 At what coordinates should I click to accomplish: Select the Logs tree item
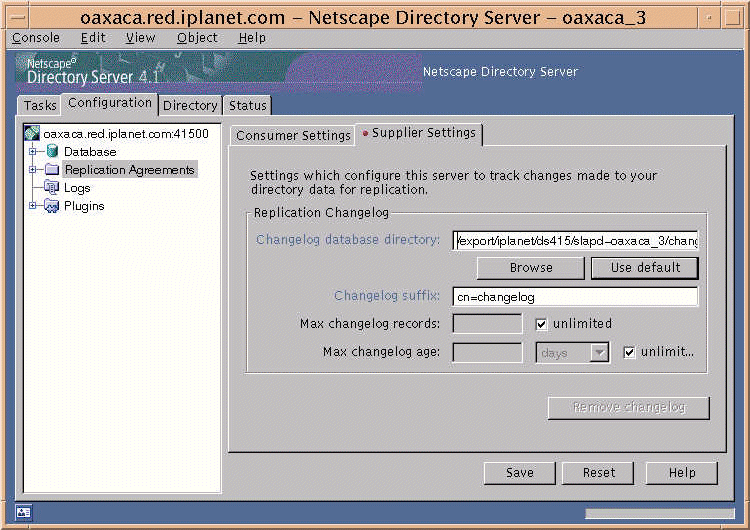pyautogui.click(x=77, y=188)
